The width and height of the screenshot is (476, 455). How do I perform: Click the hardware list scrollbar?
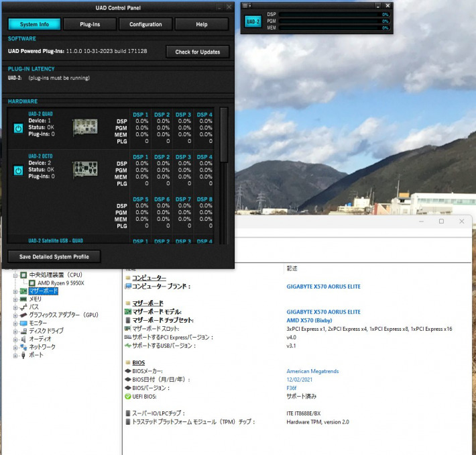(x=224, y=134)
